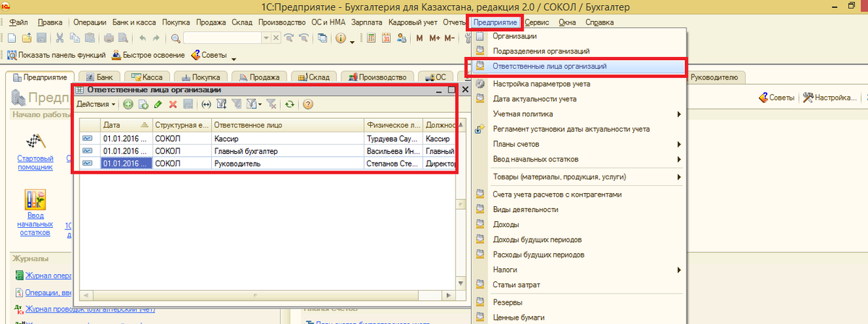Click the Undo arrow icon

click(142, 38)
